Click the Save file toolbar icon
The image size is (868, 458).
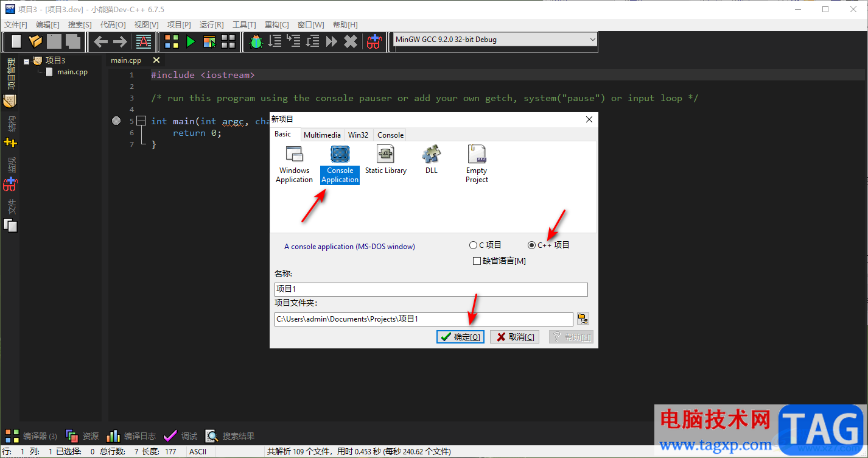click(x=54, y=41)
